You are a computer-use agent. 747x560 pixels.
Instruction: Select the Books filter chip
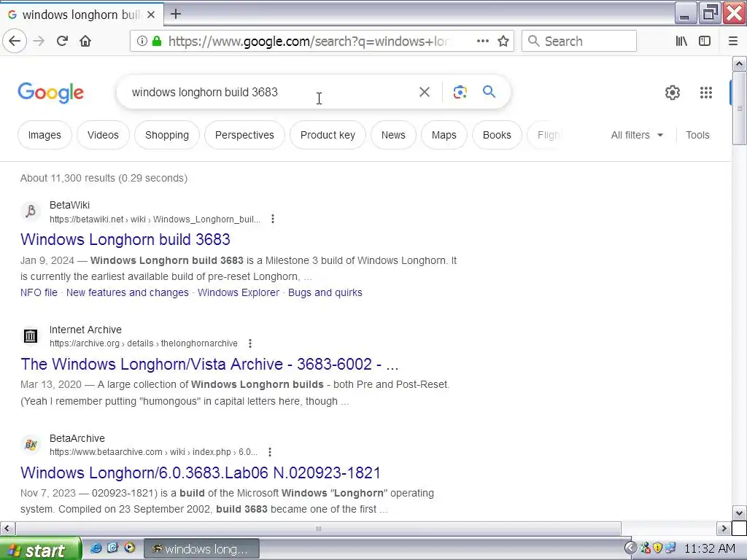coord(497,135)
